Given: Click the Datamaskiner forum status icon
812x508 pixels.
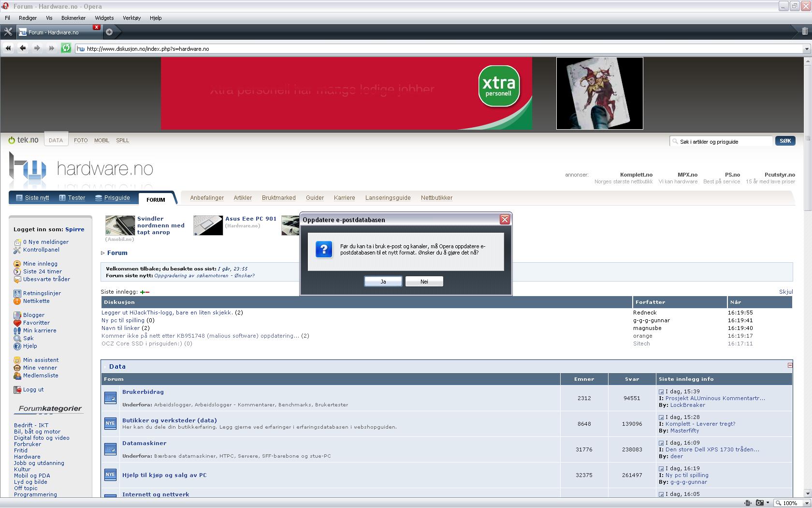Looking at the screenshot, I should coord(111,449).
